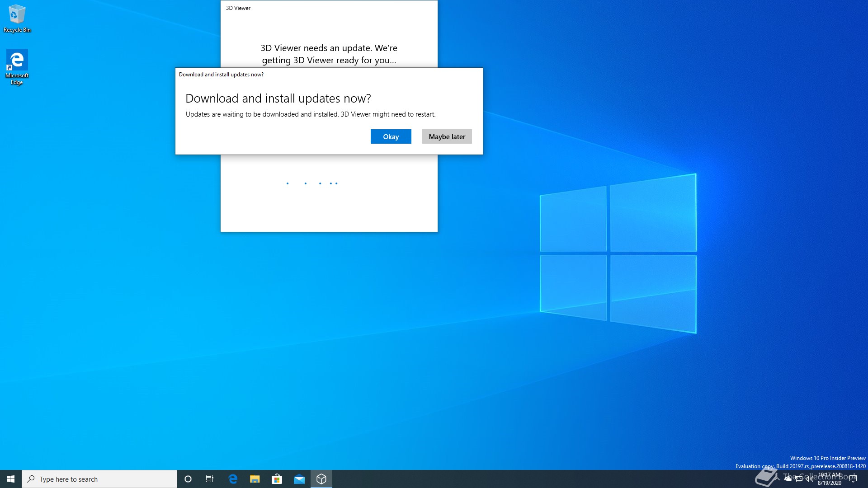This screenshot has height=488, width=868.
Task: Open the Recycle Bin desktop icon
Action: pos(17,18)
